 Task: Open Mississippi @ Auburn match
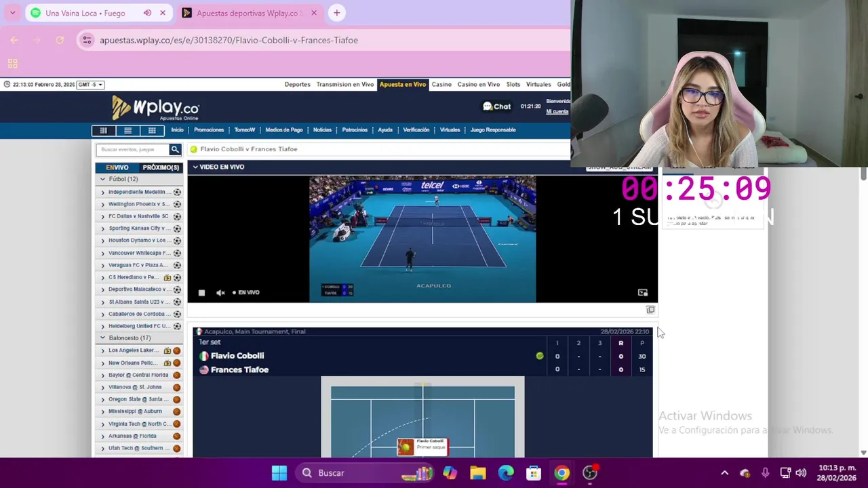(x=136, y=411)
